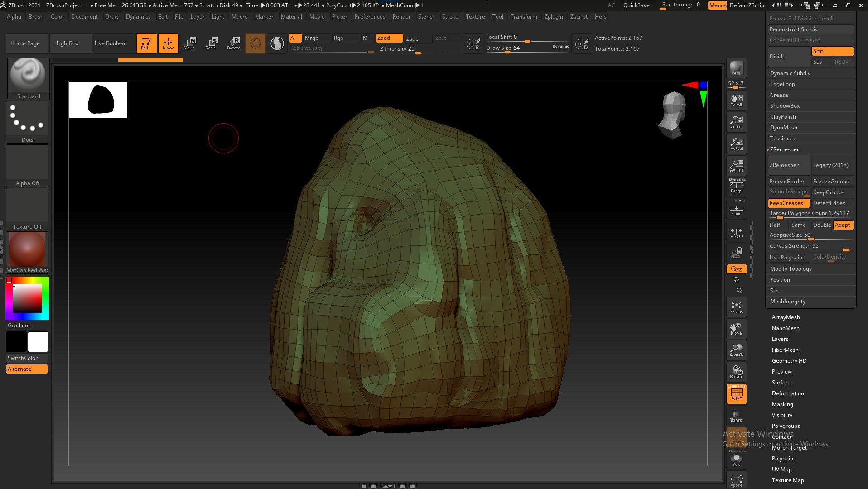Activate the Frame tool on right shelf

click(x=736, y=307)
